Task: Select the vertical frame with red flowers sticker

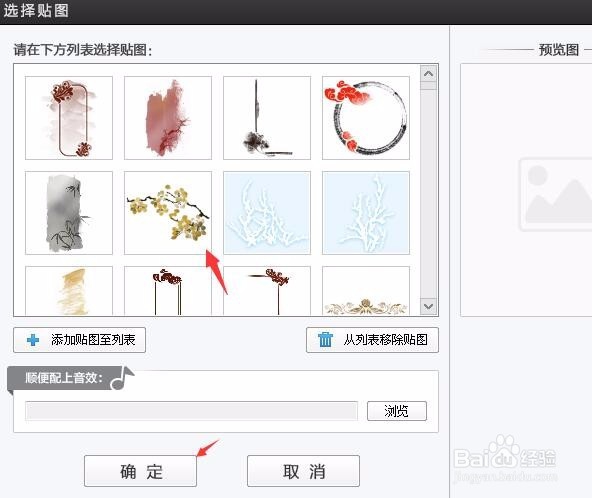Action: pos(69,118)
